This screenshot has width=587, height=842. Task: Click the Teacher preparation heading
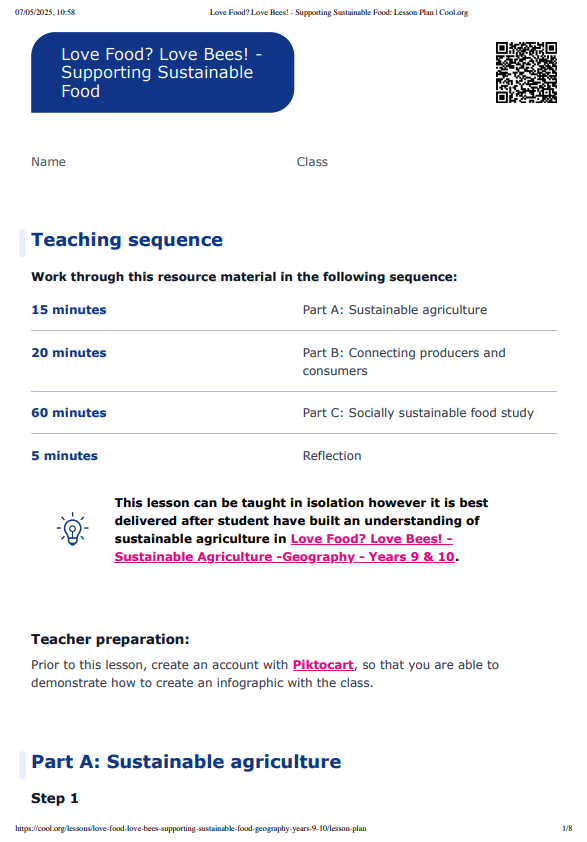[110, 639]
